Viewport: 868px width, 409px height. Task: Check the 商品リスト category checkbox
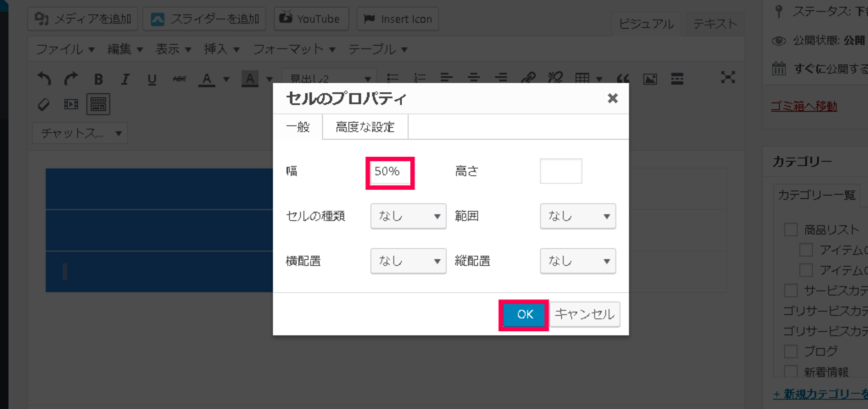pos(791,229)
